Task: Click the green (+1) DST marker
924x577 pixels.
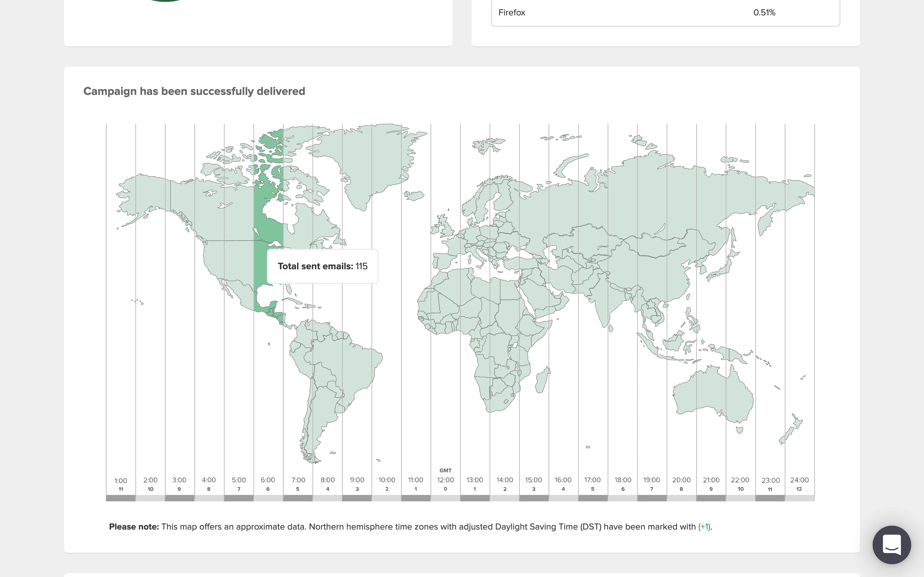Action: 704,527
